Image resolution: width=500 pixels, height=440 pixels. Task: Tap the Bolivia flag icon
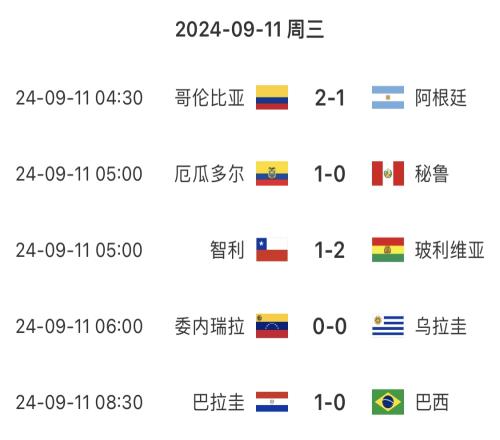click(388, 249)
